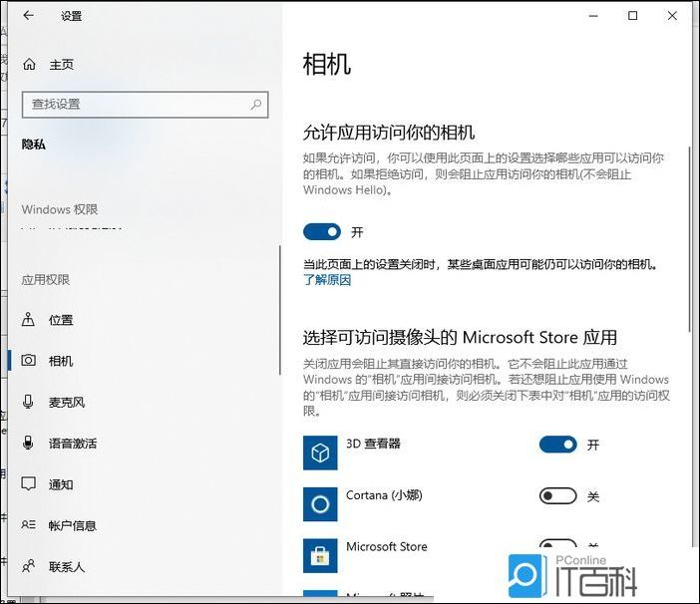The image size is (700, 604).
Task: Click the 隐私 heading in the sidebar
Action: pyautogui.click(x=34, y=145)
